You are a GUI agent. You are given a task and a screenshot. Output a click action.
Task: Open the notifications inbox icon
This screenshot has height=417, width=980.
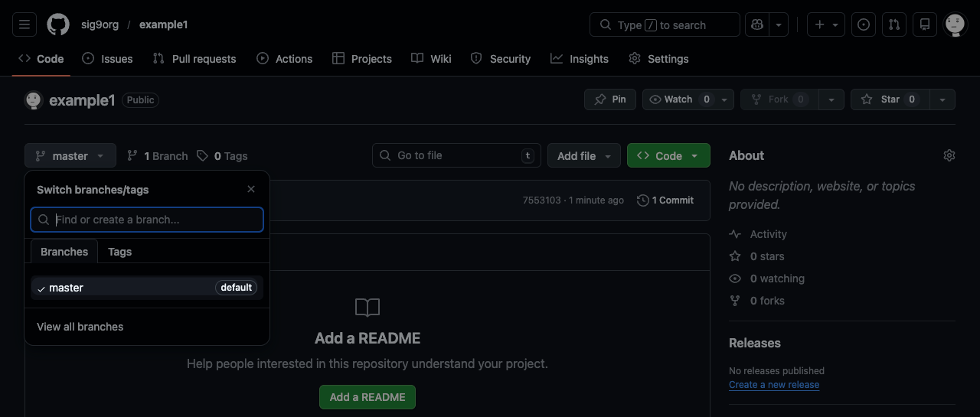click(x=925, y=24)
